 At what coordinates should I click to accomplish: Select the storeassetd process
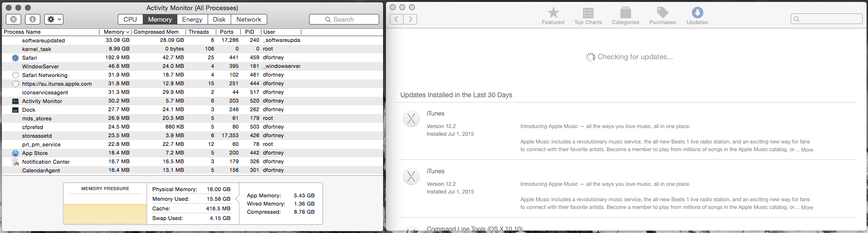click(192, 136)
